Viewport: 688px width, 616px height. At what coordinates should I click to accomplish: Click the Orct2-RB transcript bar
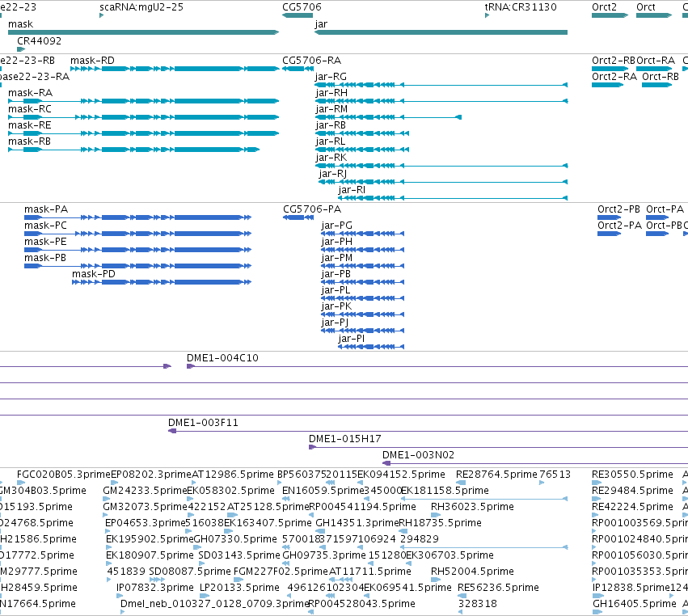(610, 69)
